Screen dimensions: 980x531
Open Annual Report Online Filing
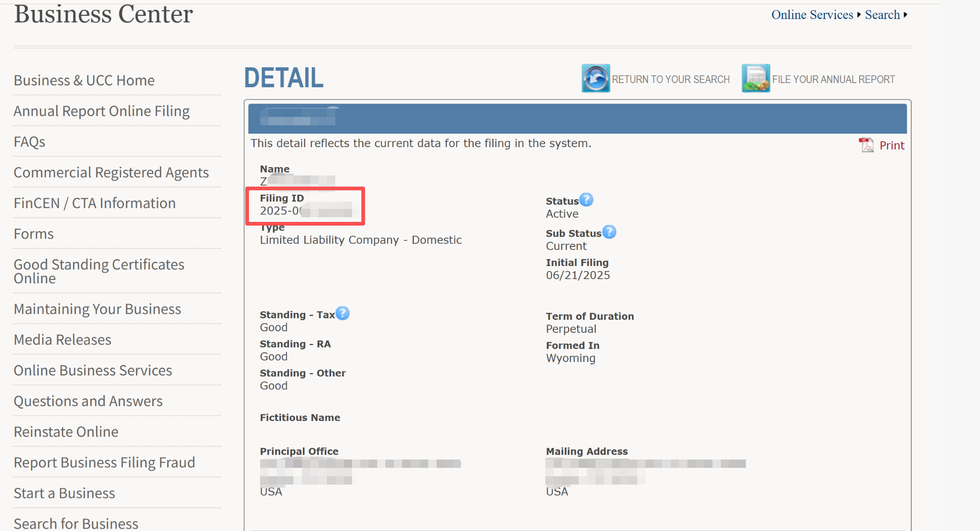coord(102,111)
